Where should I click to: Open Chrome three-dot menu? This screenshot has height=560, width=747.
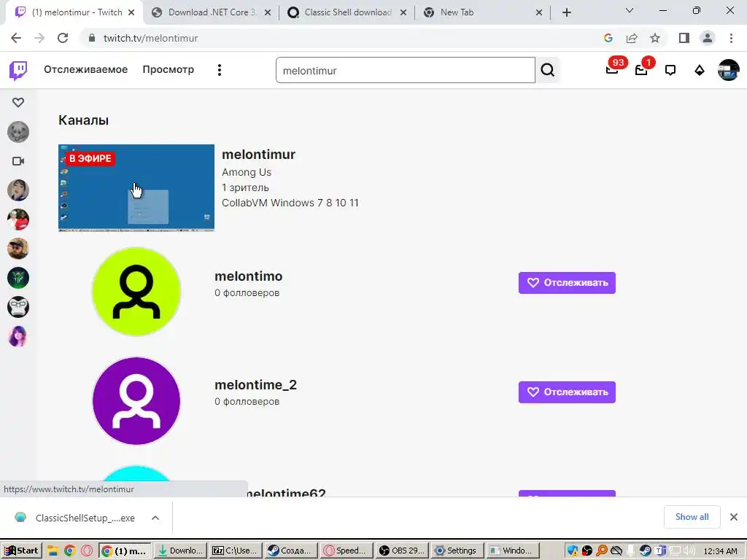coord(731,38)
